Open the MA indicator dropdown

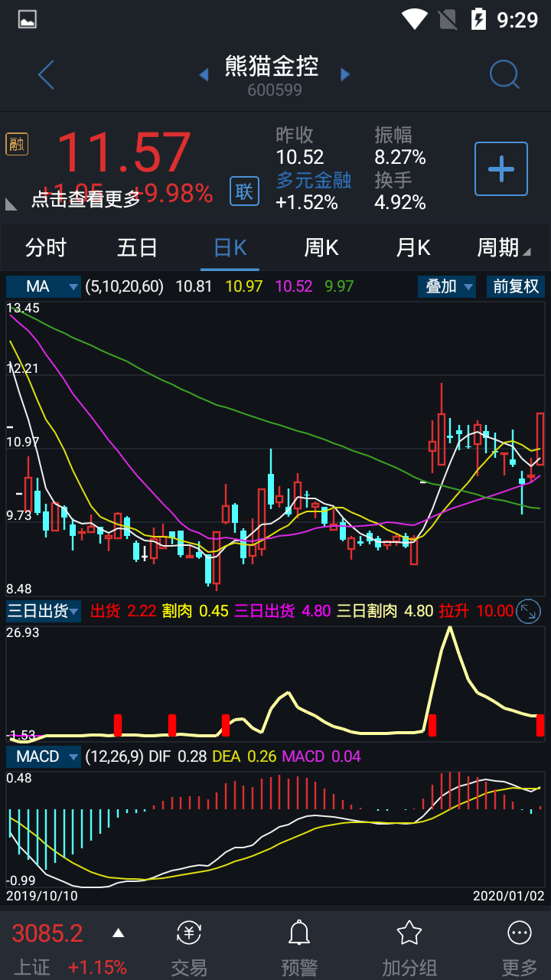(43, 286)
